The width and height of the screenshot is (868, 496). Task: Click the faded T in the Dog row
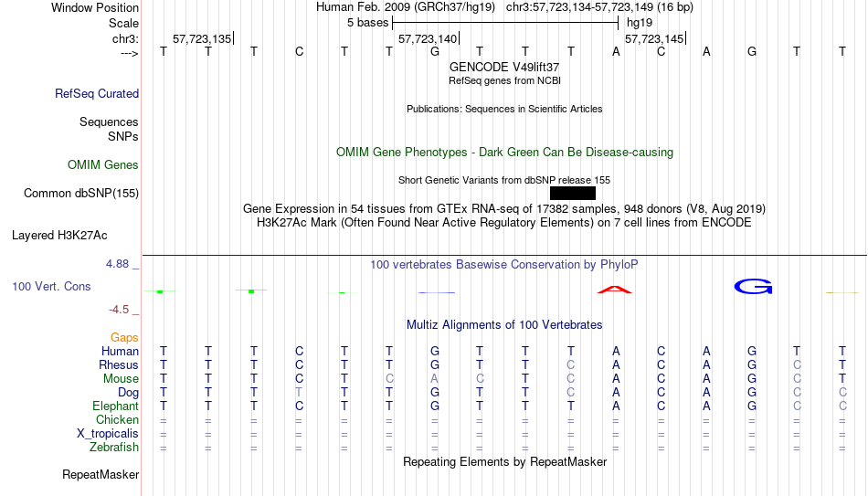299,393
